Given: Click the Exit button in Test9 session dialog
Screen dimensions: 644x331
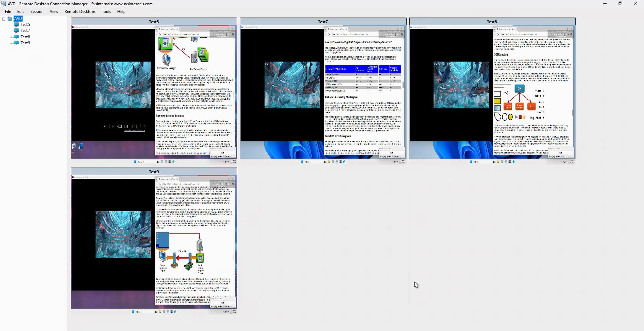Looking at the screenshot, I should [x=222, y=303].
